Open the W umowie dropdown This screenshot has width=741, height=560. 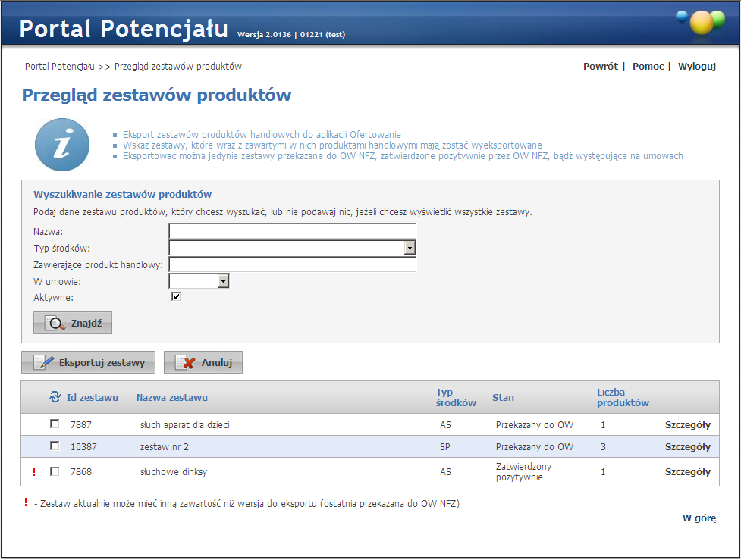223,281
